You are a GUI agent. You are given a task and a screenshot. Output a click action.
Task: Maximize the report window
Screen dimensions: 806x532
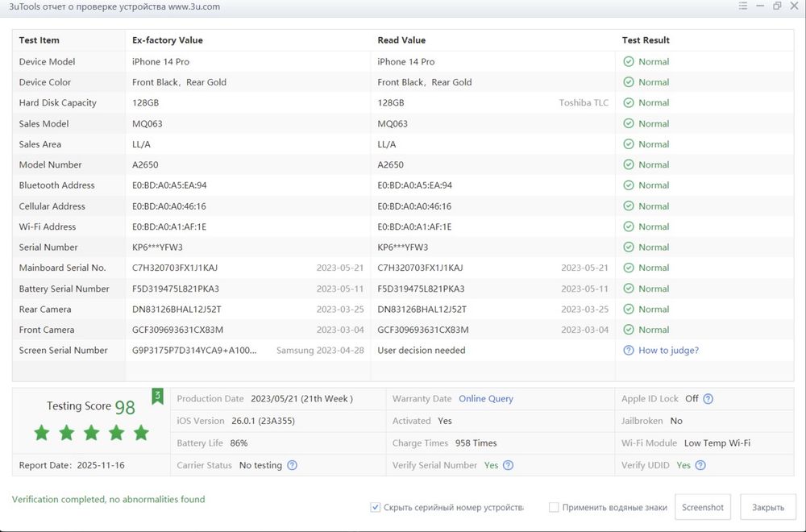pos(777,6)
